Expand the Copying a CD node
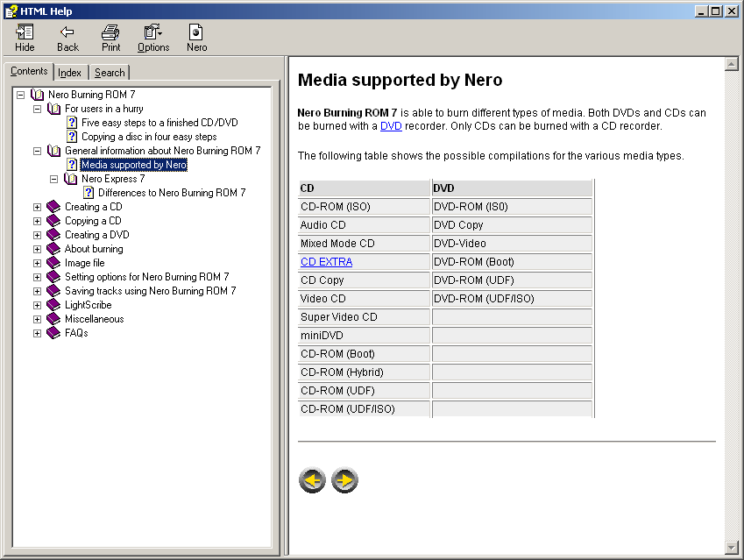Viewport: 744px width, 560px height. pyautogui.click(x=37, y=221)
